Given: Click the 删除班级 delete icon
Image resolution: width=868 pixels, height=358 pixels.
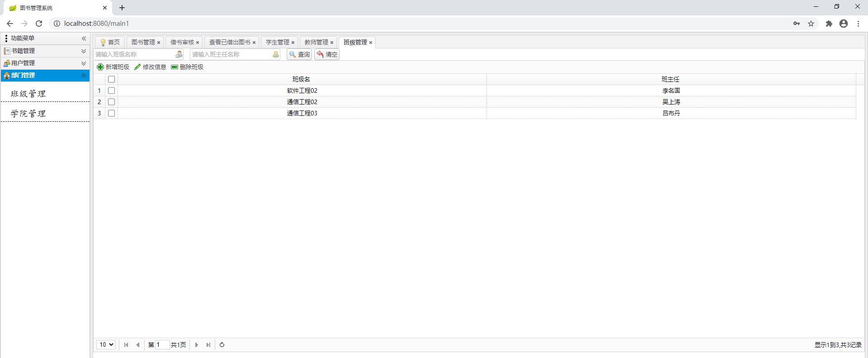Looking at the screenshot, I should (175, 67).
